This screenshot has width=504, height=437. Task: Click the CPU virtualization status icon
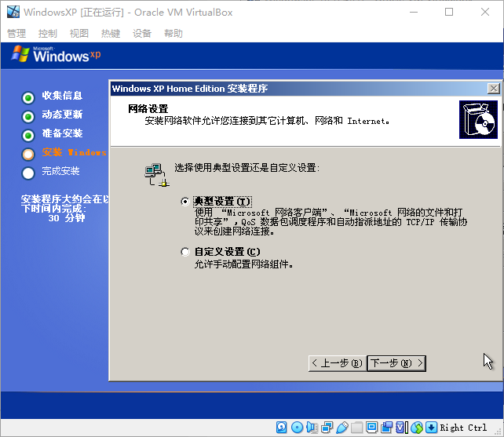(402, 428)
